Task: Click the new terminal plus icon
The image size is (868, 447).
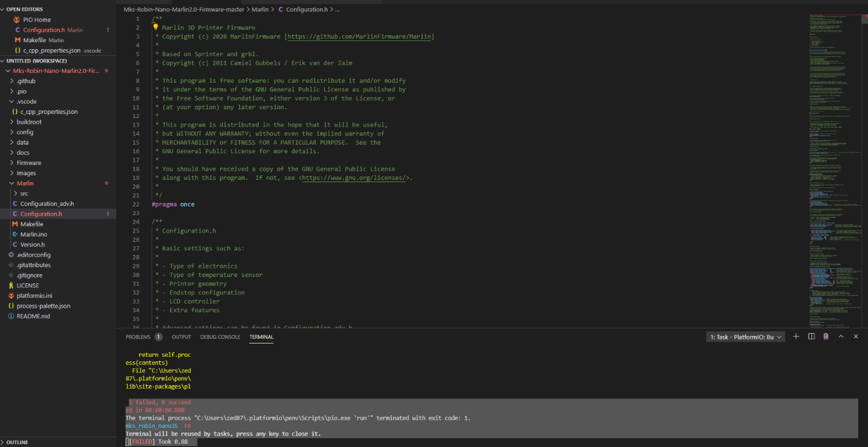Action: coord(796,337)
